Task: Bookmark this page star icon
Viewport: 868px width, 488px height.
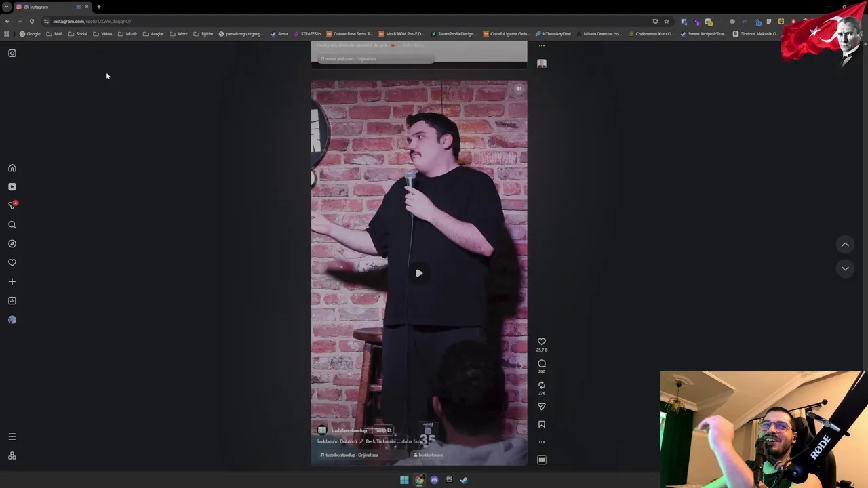Action: [667, 21]
